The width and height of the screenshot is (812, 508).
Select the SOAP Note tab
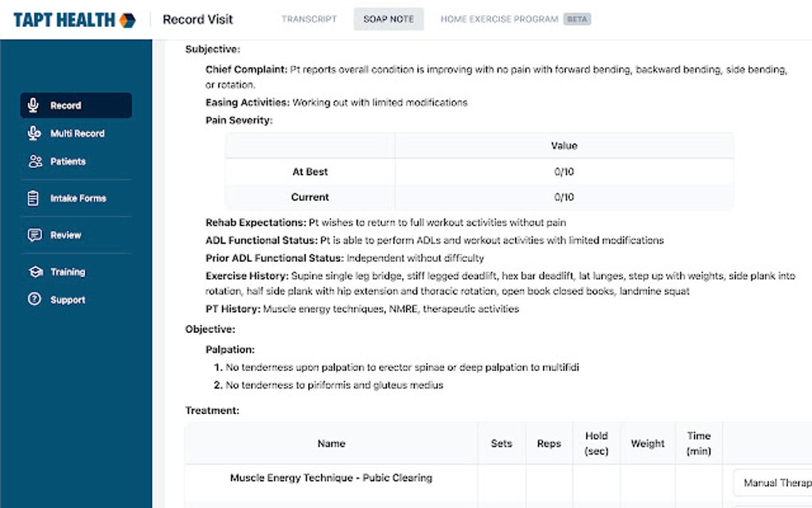click(x=388, y=19)
